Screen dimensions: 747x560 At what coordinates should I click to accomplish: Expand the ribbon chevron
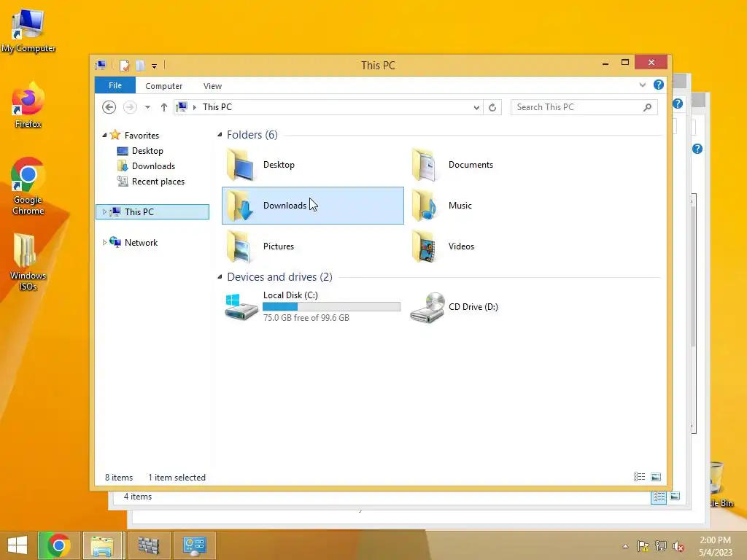(642, 85)
